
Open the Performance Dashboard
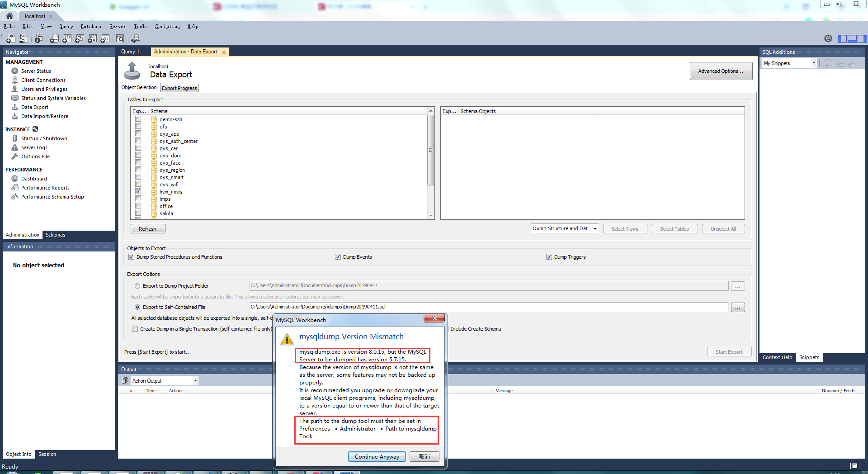[33, 178]
